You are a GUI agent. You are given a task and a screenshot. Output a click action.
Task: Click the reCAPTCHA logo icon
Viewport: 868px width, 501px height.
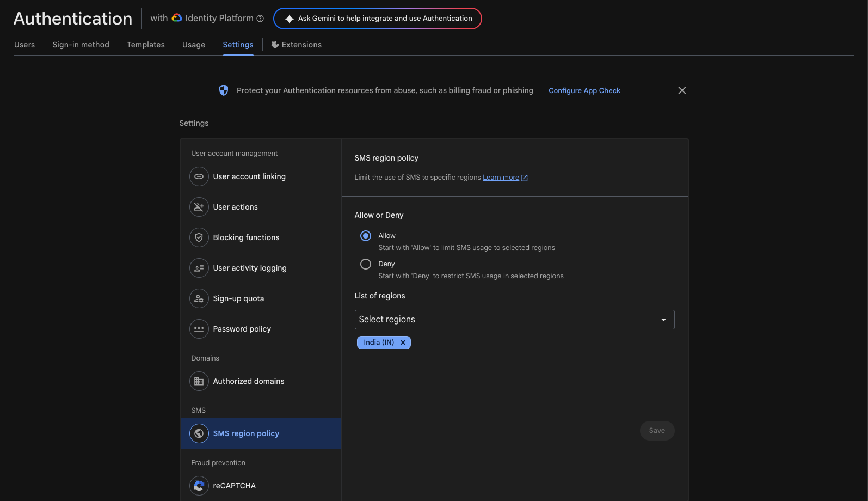199,486
